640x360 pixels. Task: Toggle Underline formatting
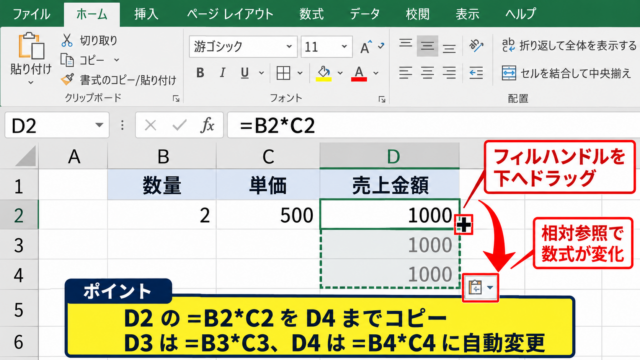(244, 73)
